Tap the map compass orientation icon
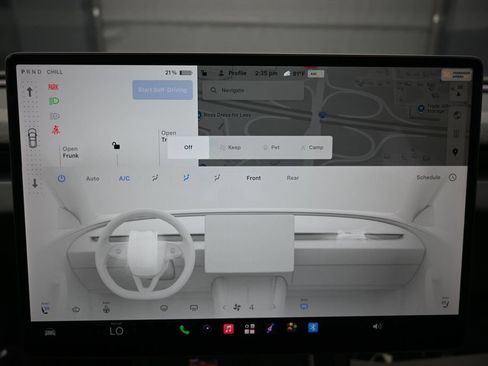Screen dimensions: 488x366 (x=459, y=91)
